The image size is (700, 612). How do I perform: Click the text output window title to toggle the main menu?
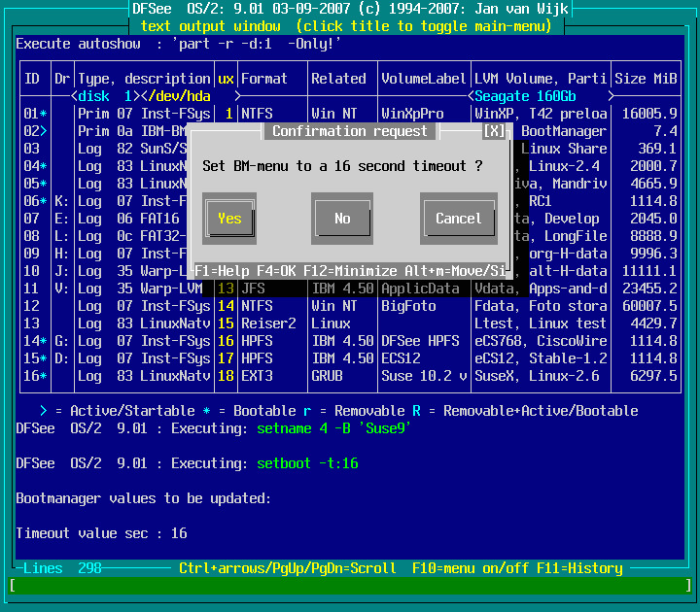[x=346, y=26]
